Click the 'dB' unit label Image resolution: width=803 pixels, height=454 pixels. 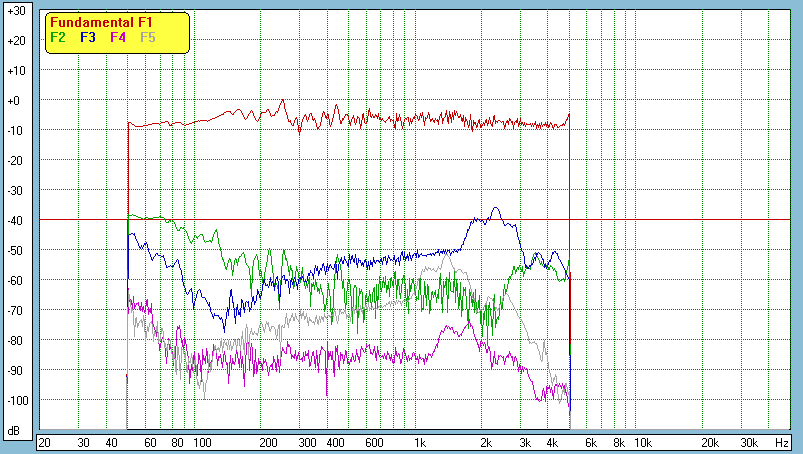pos(14,431)
